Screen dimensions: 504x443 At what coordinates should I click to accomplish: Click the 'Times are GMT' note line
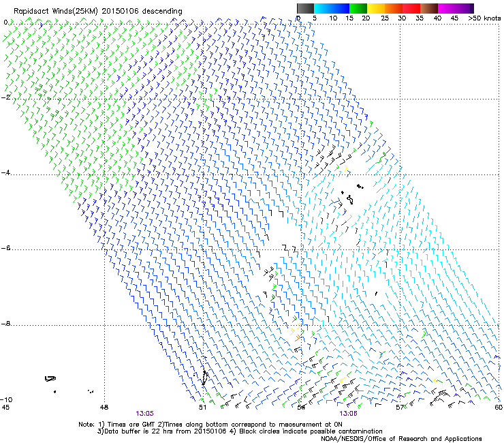pyautogui.click(x=210, y=425)
